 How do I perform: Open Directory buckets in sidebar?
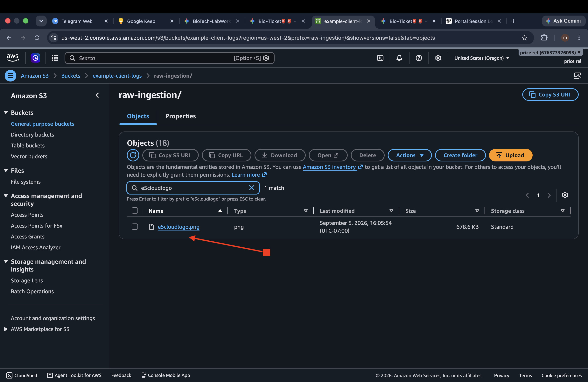coord(32,135)
